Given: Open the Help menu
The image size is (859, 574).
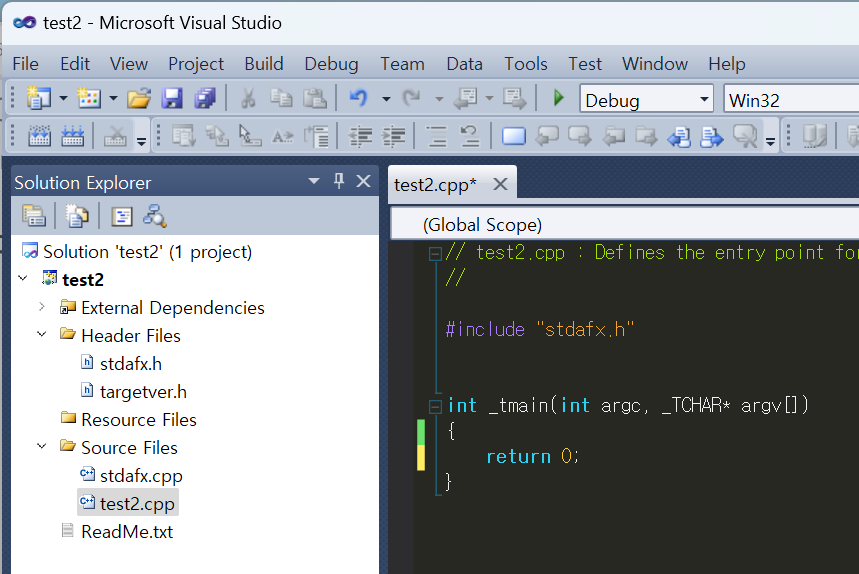Looking at the screenshot, I should tap(726, 64).
